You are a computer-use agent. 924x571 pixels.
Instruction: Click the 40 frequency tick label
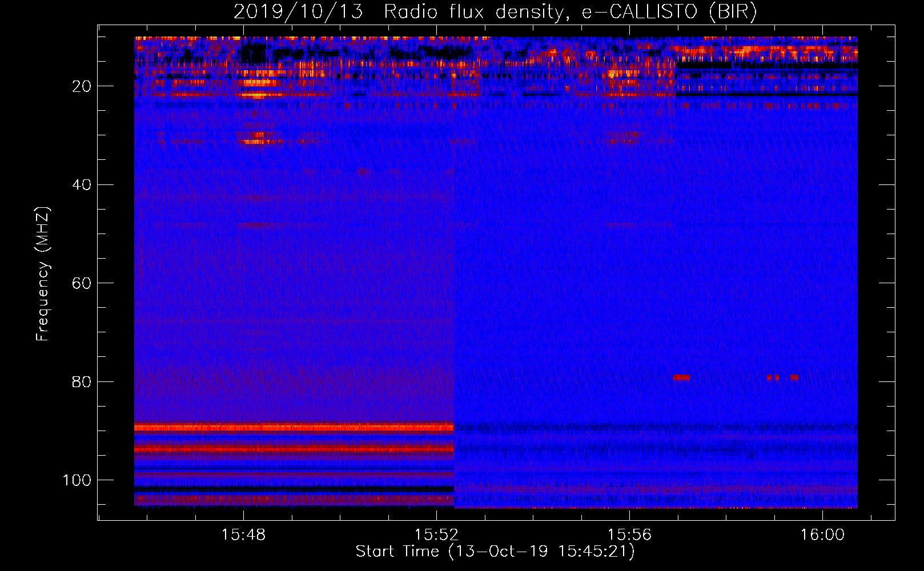tap(82, 185)
